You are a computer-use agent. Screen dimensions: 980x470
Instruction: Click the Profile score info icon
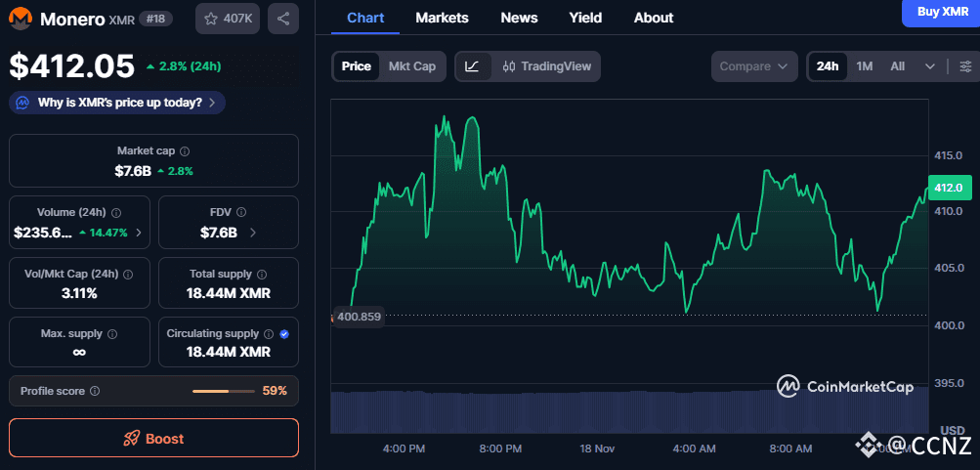[95, 391]
